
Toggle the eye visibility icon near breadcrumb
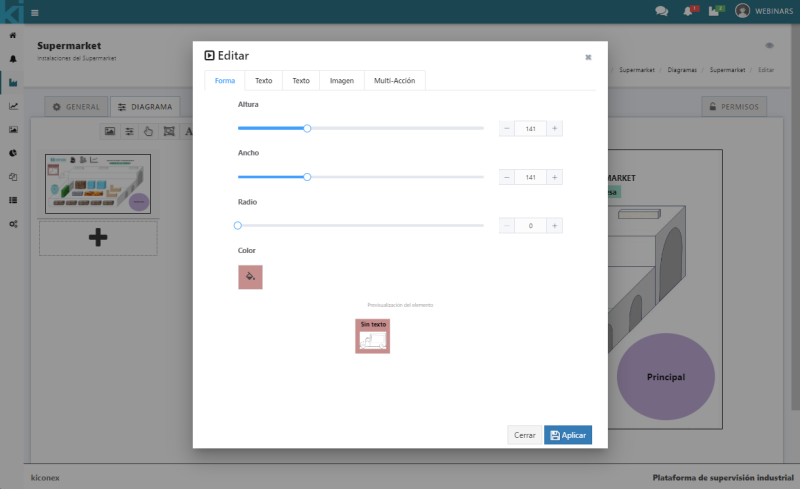coord(769,46)
